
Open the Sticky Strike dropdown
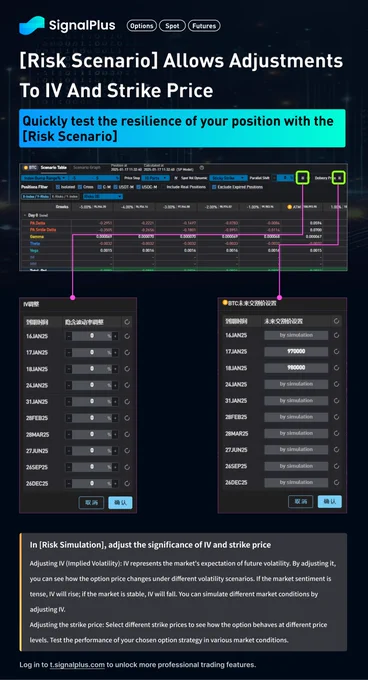[x=228, y=178]
